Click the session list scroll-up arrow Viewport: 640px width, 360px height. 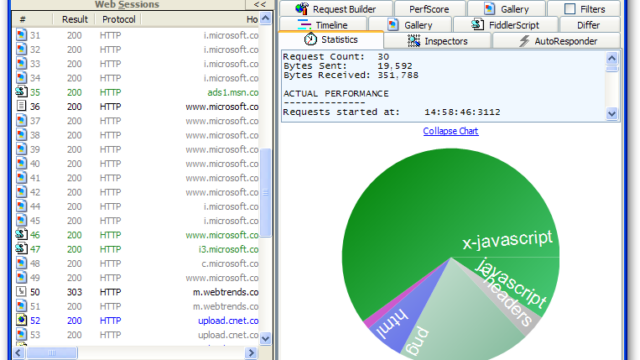click(265, 18)
